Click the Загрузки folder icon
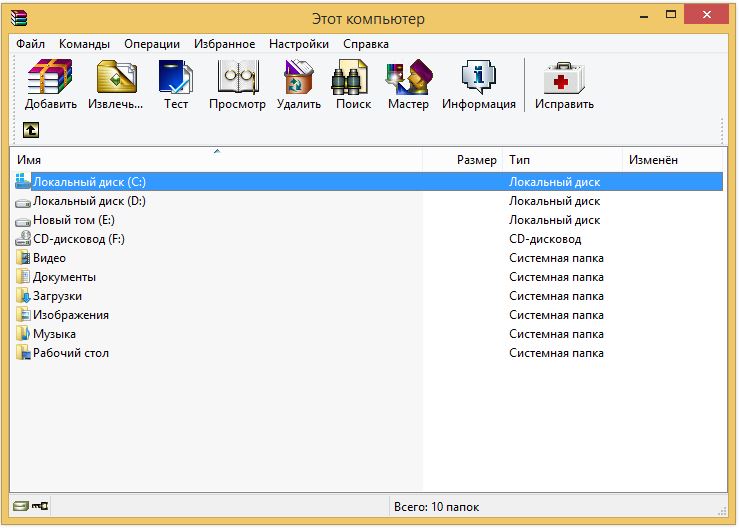This screenshot has width=739, height=528. coord(23,296)
